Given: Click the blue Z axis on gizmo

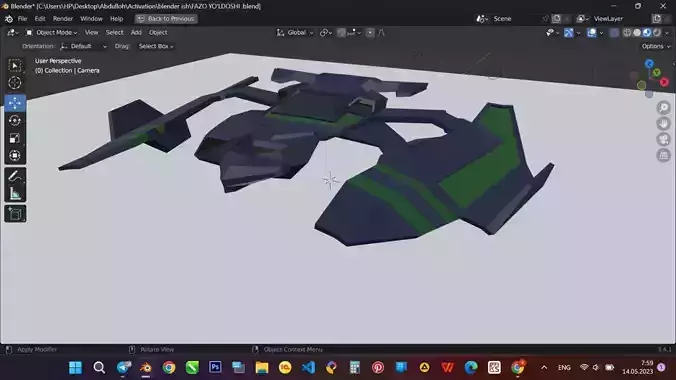Looking at the screenshot, I should click(x=649, y=64).
